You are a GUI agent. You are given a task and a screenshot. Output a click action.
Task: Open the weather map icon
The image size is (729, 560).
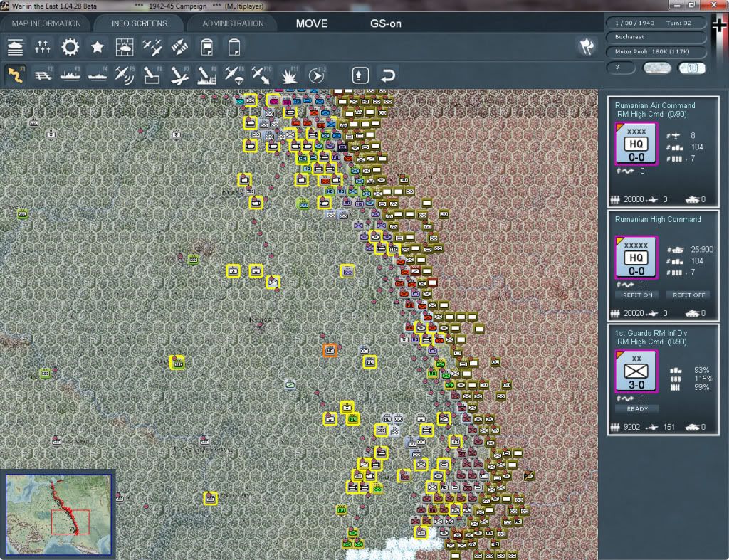point(125,47)
